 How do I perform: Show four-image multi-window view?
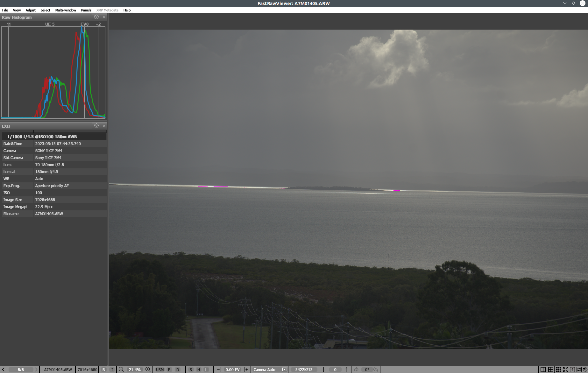(551, 369)
